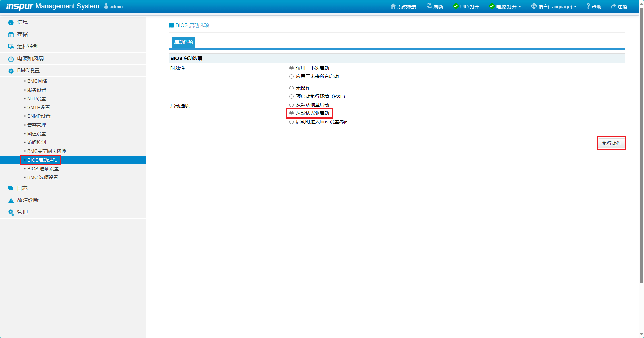The image size is (644, 338).
Task: Open BIOS 选项设置 in the sidebar
Action: tap(43, 169)
